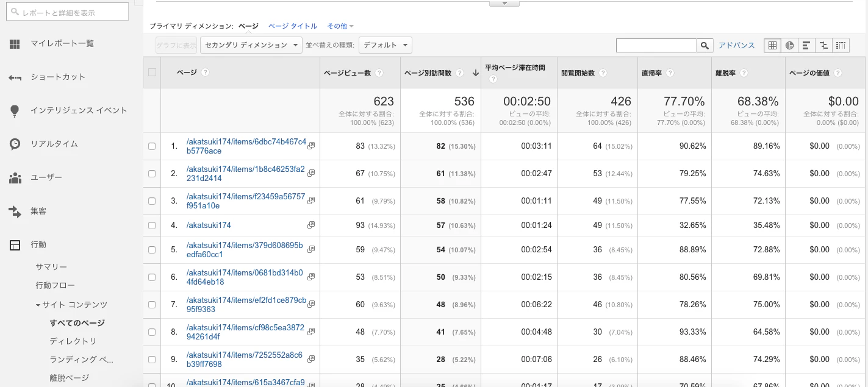
Task: Click the グラフに表示 button
Action: [176, 45]
